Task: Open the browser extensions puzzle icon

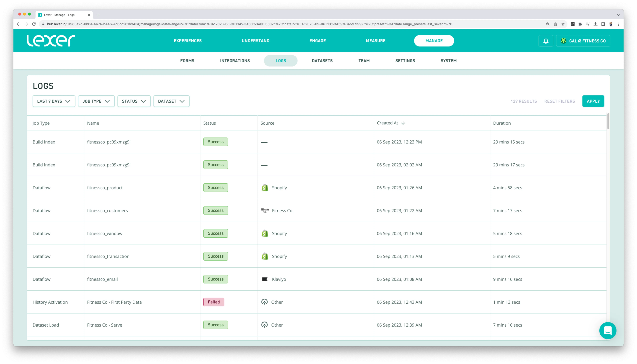Action: pyautogui.click(x=580, y=24)
